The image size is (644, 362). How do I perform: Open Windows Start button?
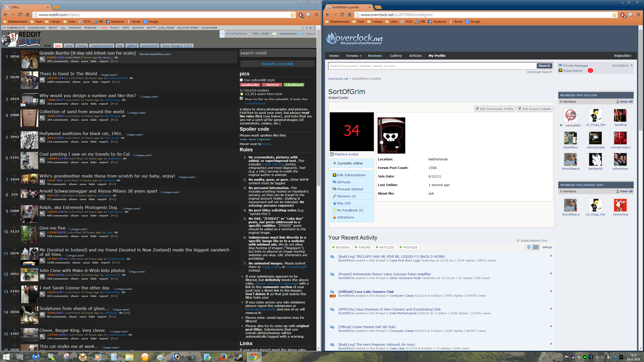point(6,357)
